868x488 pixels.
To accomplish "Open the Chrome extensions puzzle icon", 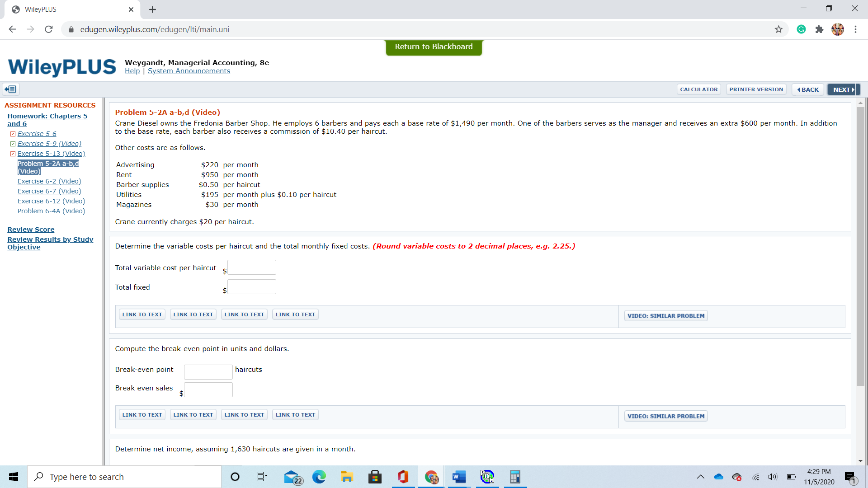I will click(819, 29).
